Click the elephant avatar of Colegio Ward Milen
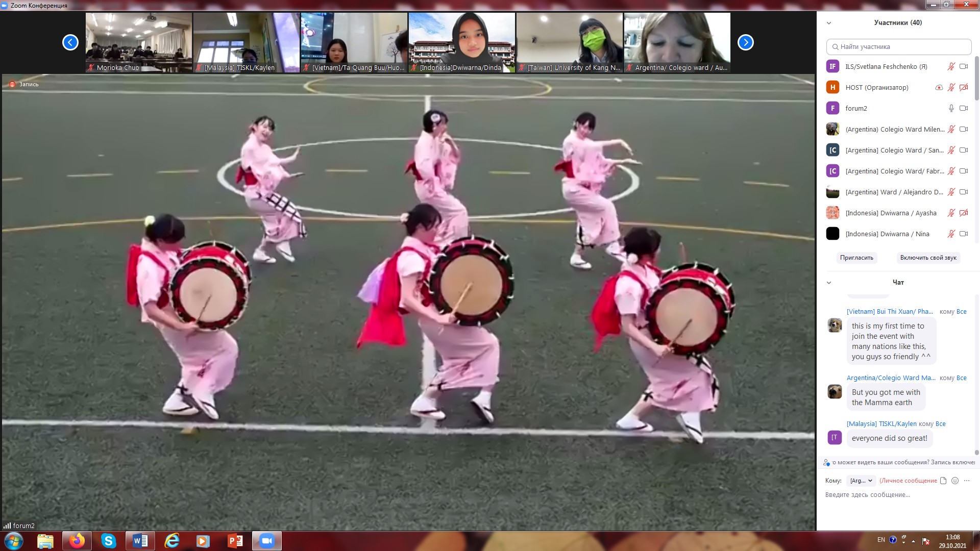This screenshot has height=551, width=980. pos(832,129)
